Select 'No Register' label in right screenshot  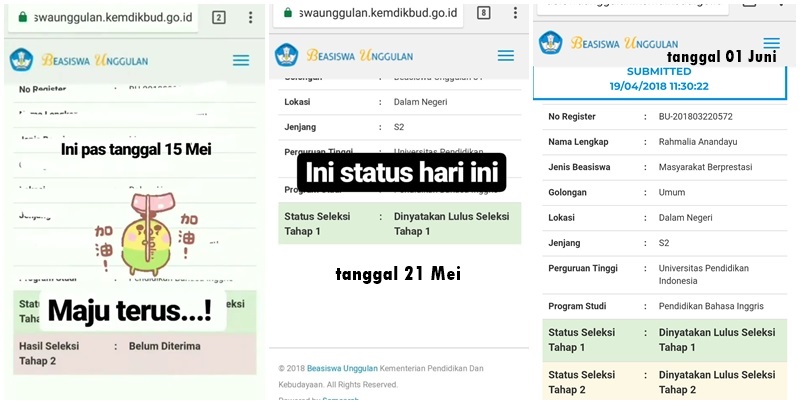click(x=572, y=116)
